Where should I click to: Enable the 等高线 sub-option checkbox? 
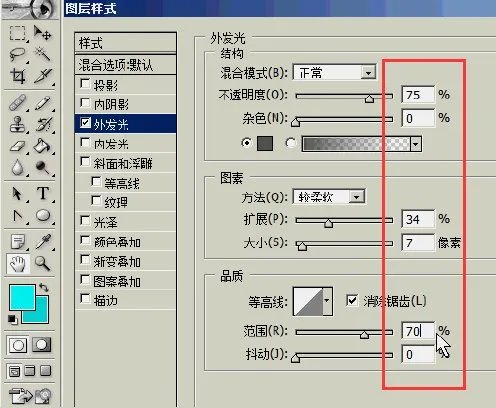click(96, 182)
